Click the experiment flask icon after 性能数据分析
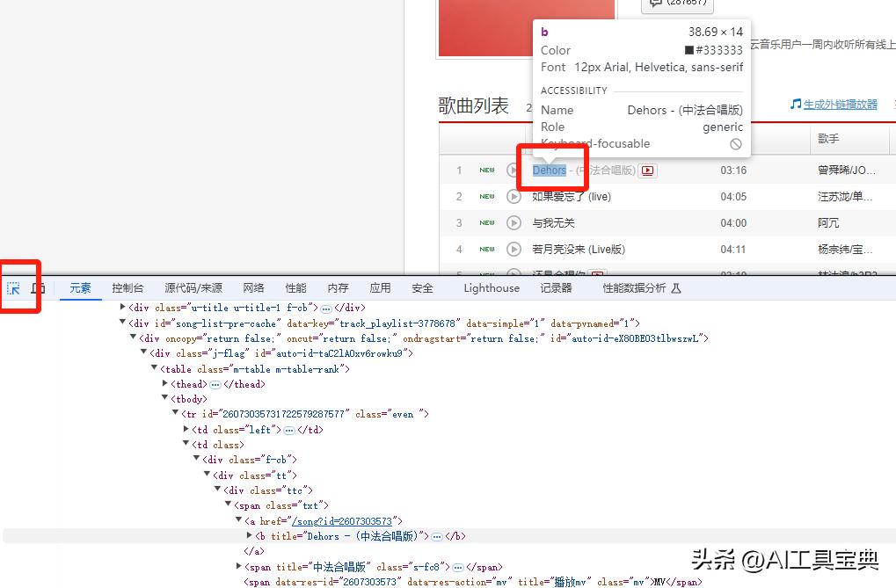The width and height of the screenshot is (896, 588). (676, 288)
